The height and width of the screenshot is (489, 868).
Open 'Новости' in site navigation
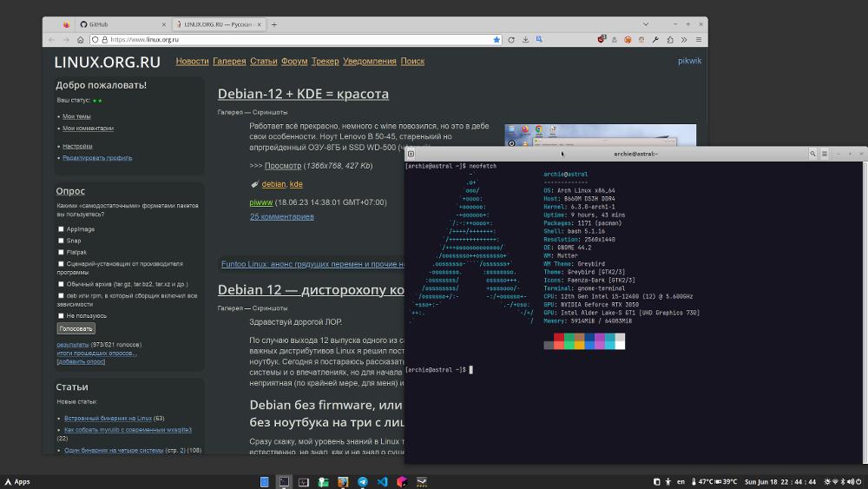tap(192, 62)
